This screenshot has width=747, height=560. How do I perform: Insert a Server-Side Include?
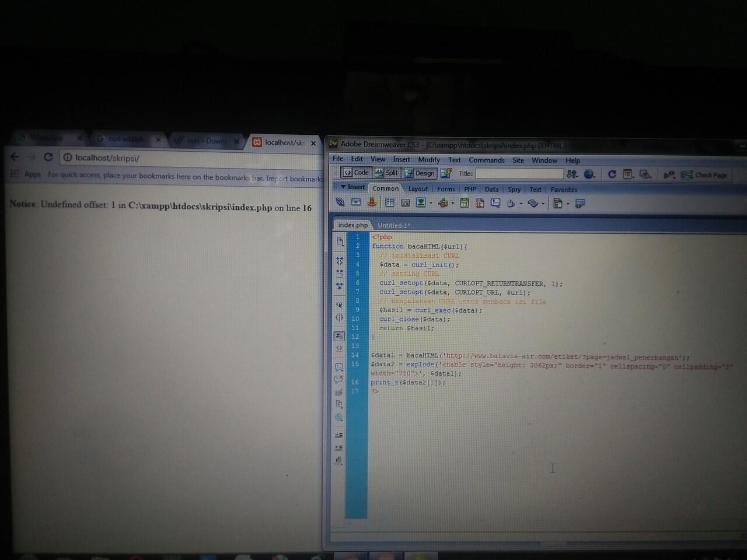480,203
